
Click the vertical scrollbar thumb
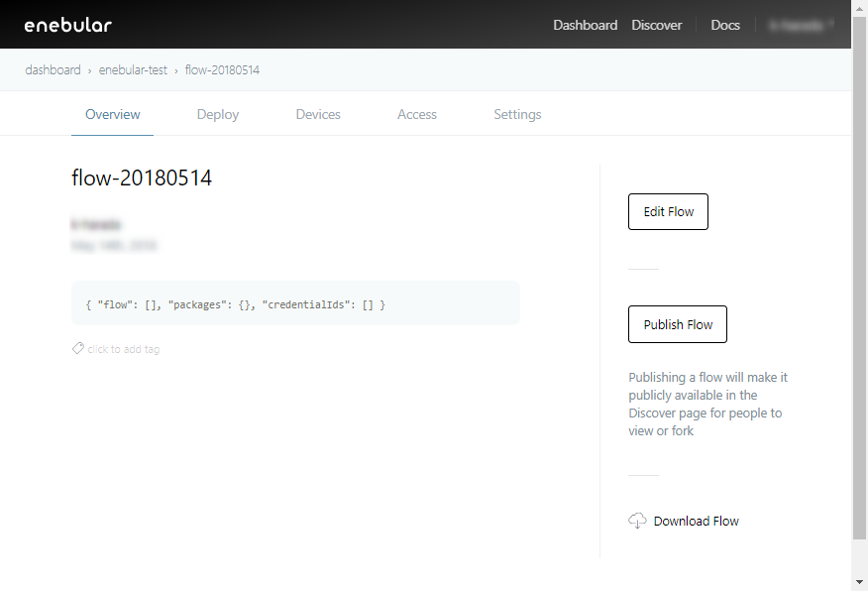tap(859, 278)
